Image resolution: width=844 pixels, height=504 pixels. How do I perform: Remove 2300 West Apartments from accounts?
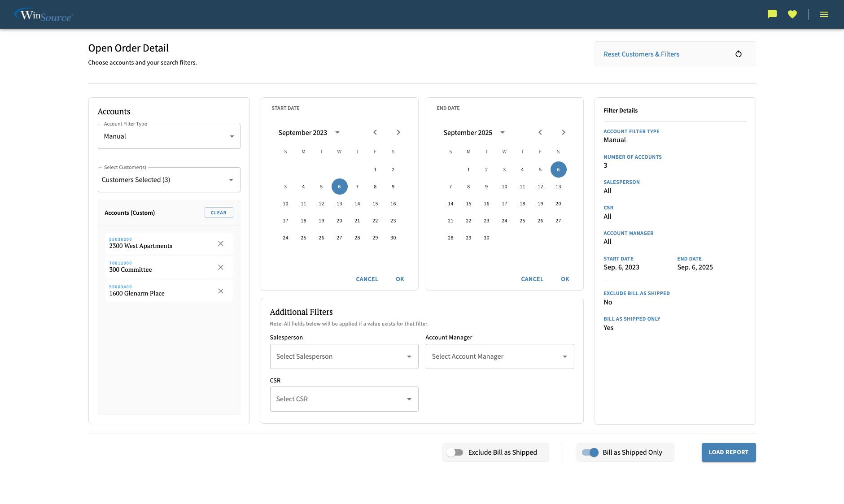(x=221, y=243)
